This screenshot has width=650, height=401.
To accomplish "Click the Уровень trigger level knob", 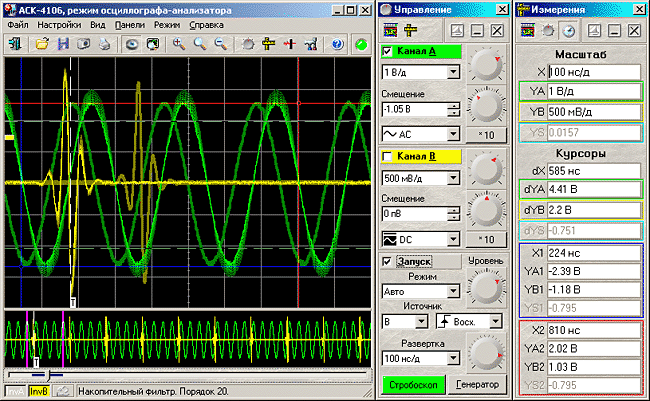I will click(x=486, y=289).
